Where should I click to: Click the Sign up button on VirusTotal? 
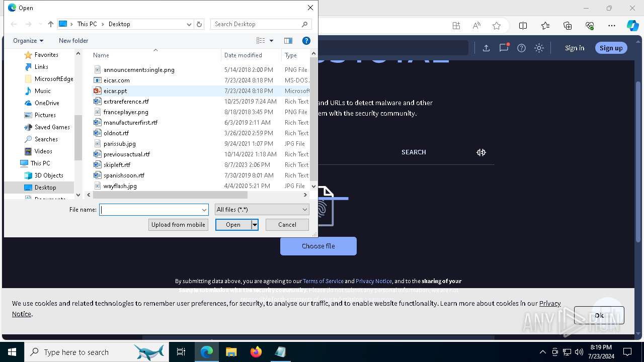pyautogui.click(x=611, y=48)
